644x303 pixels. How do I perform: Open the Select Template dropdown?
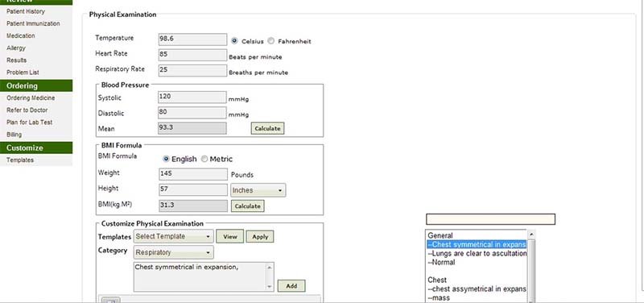[174, 236]
